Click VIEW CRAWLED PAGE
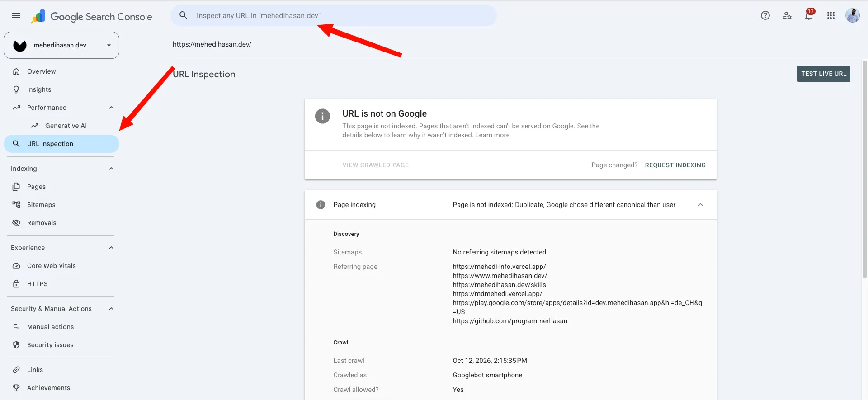Image resolution: width=868 pixels, height=400 pixels. point(375,165)
